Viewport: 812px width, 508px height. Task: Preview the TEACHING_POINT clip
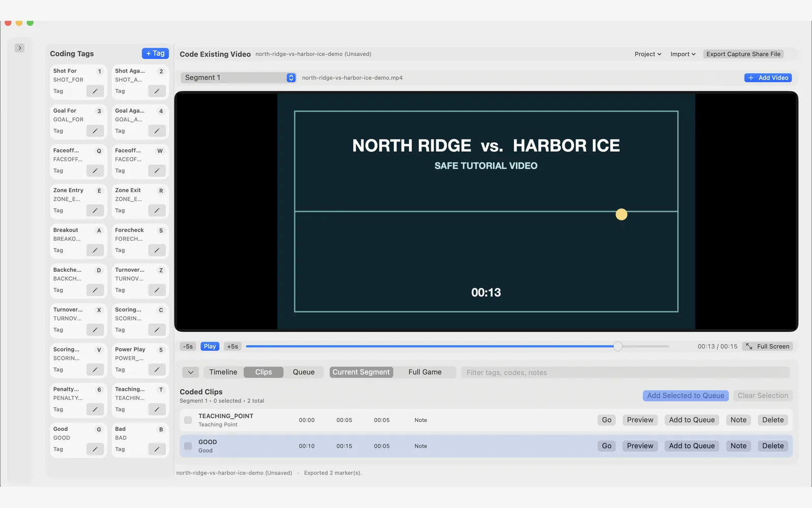click(640, 420)
